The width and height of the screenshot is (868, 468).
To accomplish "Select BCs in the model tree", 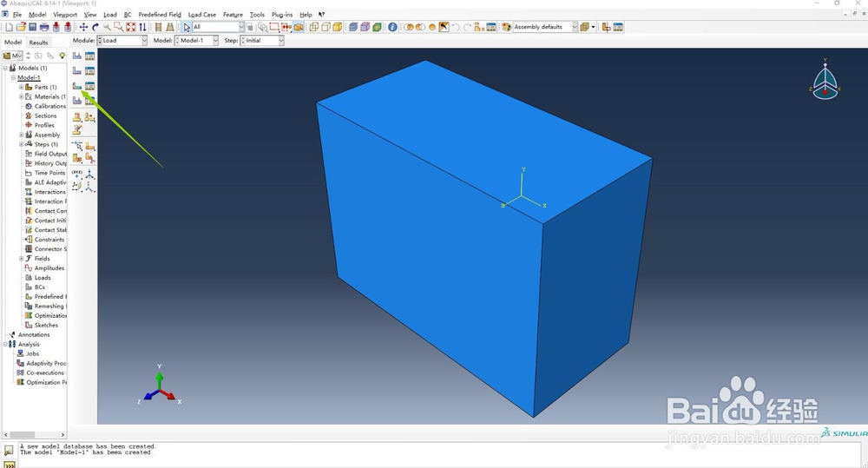I will (x=40, y=287).
